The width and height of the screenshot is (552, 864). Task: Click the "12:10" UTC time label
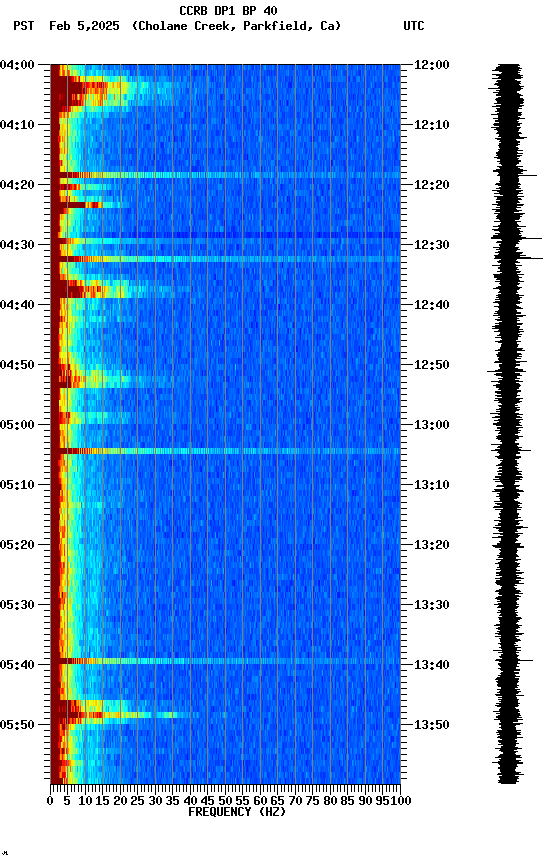click(432, 125)
